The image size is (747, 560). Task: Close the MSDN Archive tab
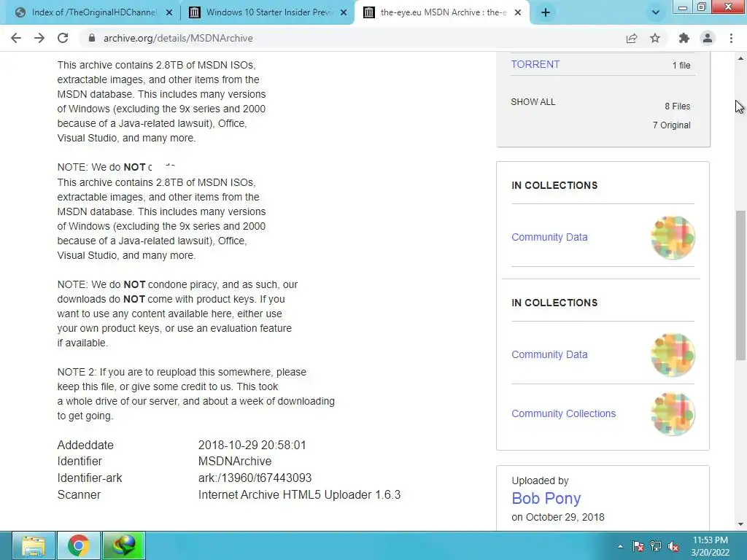pyautogui.click(x=519, y=12)
